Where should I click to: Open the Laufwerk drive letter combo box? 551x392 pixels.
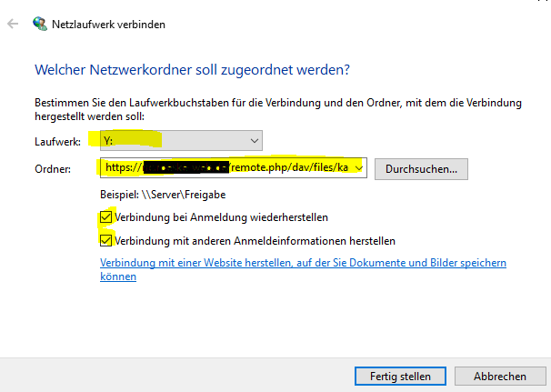point(181,141)
